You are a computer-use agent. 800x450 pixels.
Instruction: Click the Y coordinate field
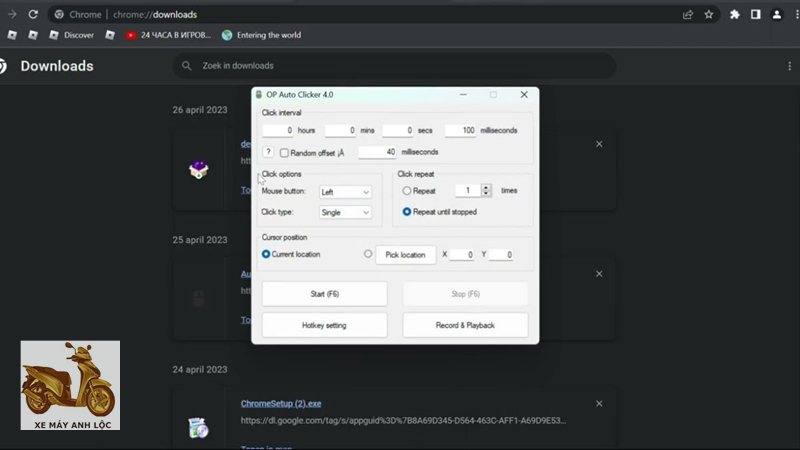click(501, 255)
